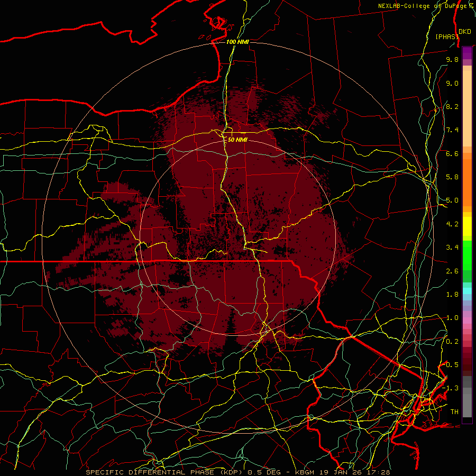This screenshot has height=476, width=476.
Task: Click the 8.2 value on the color scale
Action: coord(452,106)
